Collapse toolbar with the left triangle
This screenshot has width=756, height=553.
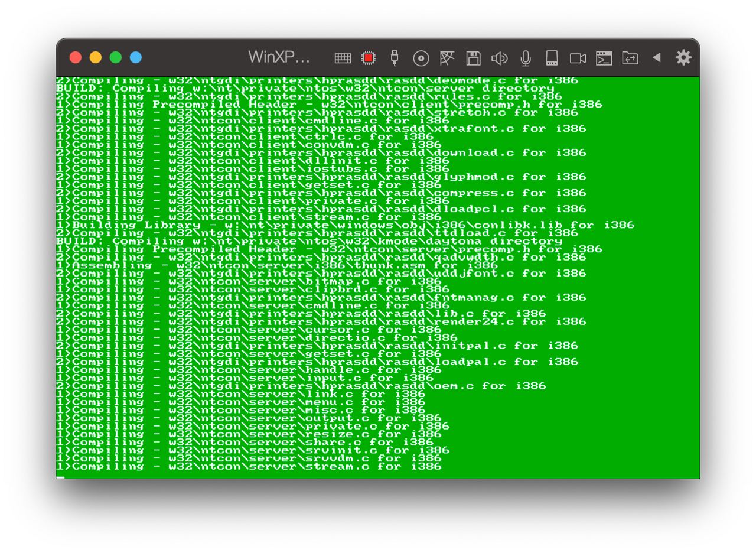coord(656,57)
